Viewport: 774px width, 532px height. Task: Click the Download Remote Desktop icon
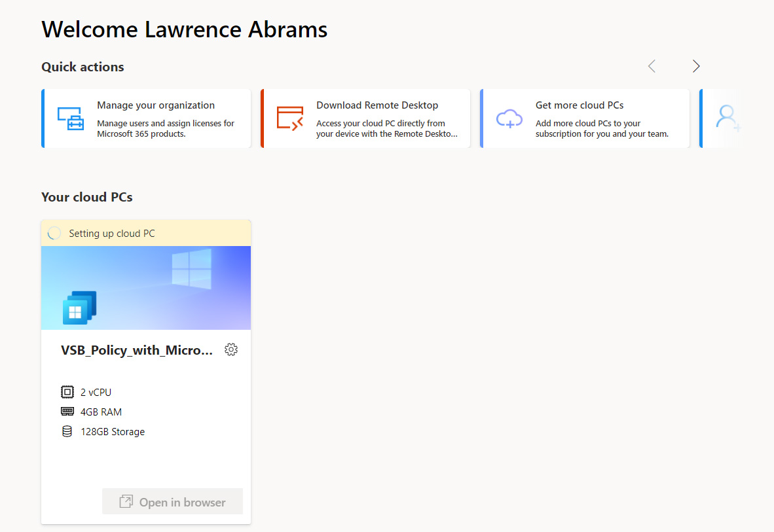(x=289, y=118)
